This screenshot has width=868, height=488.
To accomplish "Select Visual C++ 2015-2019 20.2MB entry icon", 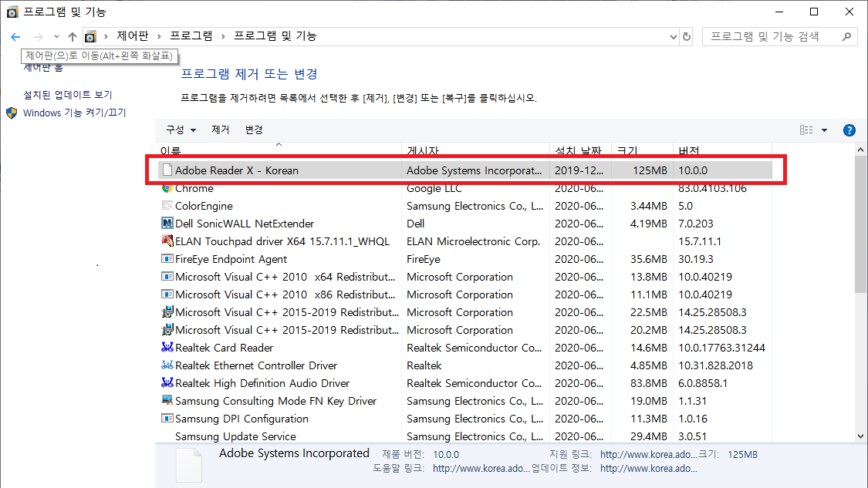I will (167, 330).
